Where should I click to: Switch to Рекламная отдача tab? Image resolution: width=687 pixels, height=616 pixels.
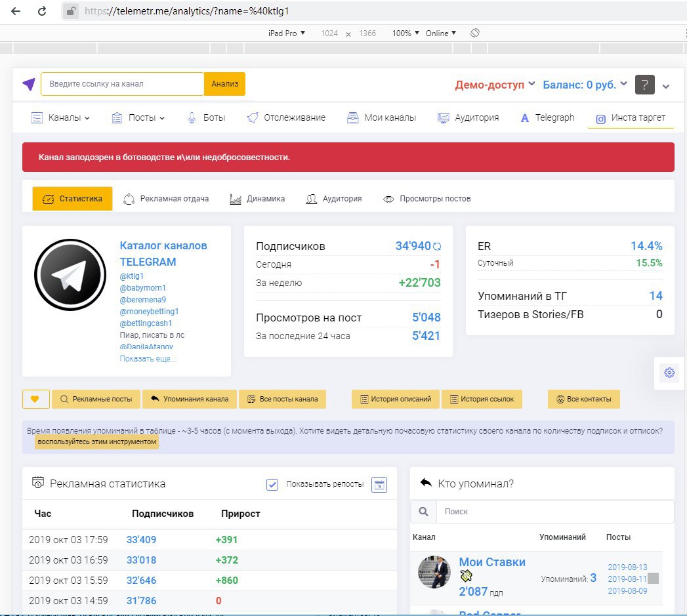(x=166, y=199)
